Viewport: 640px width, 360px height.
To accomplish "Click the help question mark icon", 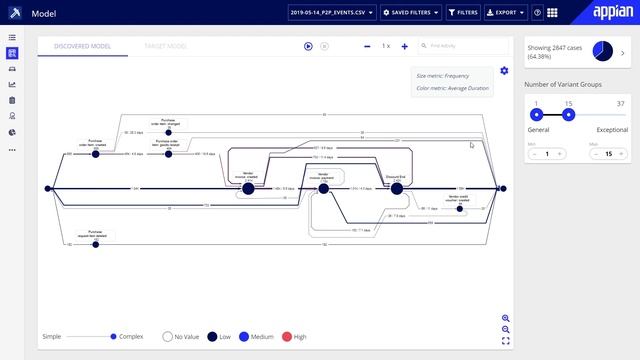I will (x=538, y=13).
